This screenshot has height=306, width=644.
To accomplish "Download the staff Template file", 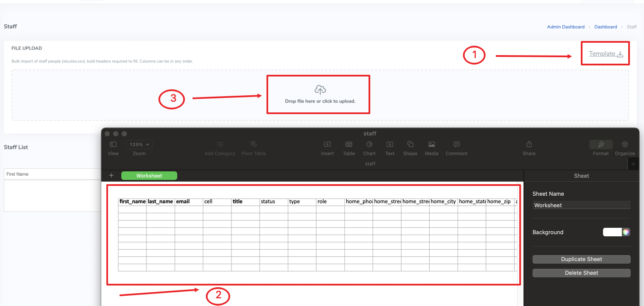I will click(x=606, y=54).
